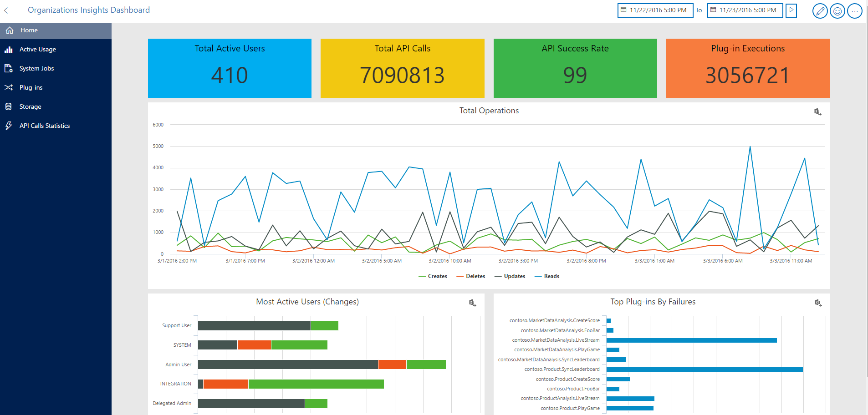Zoom into Top Plug-ins By Failures chart
Screen dimensions: 868x415
coord(817,303)
